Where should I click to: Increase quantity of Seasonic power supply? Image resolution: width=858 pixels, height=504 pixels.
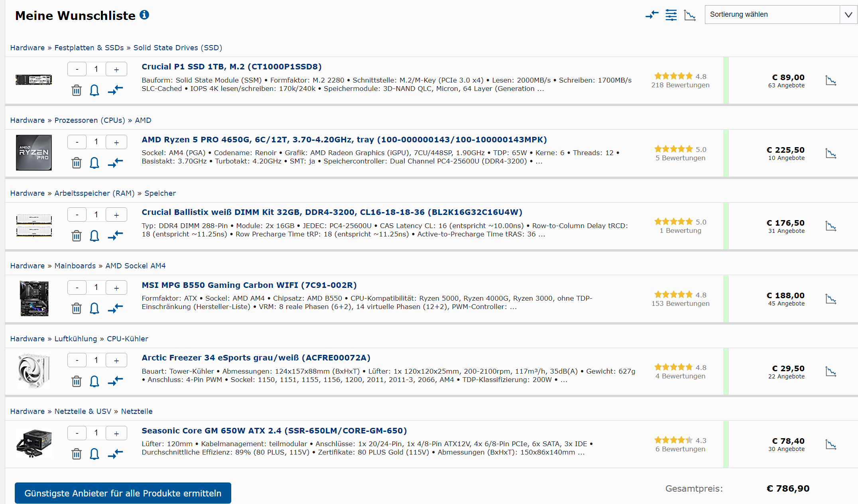(x=116, y=433)
